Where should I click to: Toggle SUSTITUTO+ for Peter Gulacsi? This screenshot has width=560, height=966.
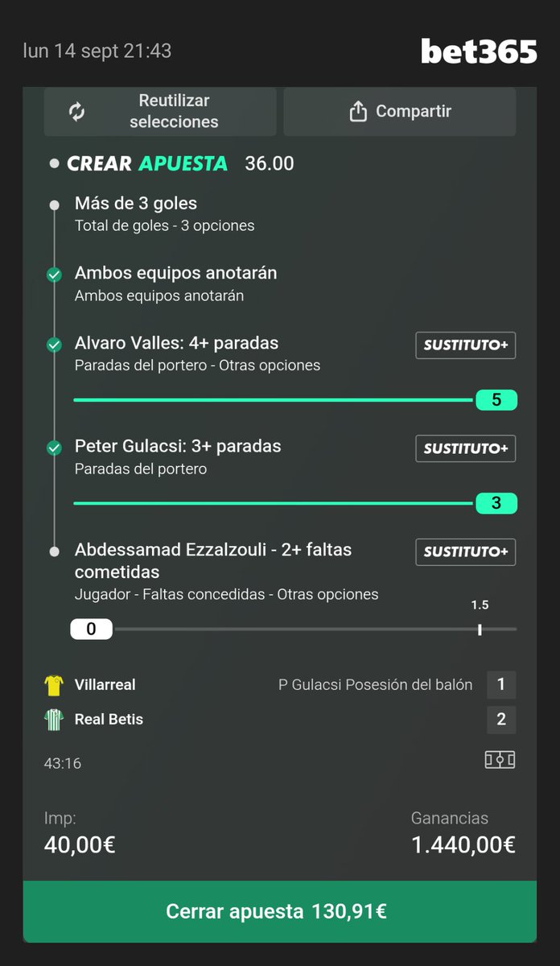click(x=466, y=448)
